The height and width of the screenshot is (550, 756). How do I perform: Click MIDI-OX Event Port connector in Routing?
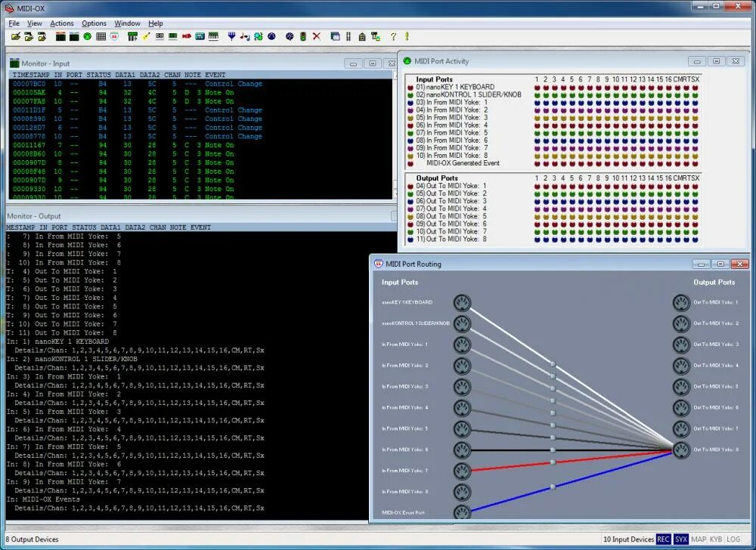(x=462, y=512)
